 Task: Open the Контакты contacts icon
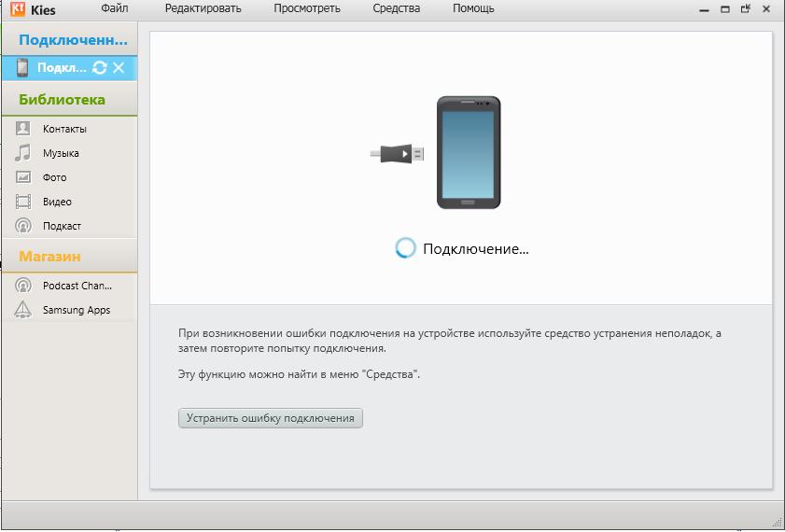click(22, 129)
